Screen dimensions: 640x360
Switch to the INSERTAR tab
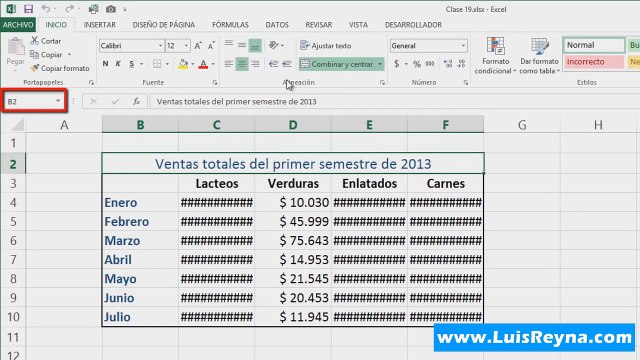(x=100, y=25)
